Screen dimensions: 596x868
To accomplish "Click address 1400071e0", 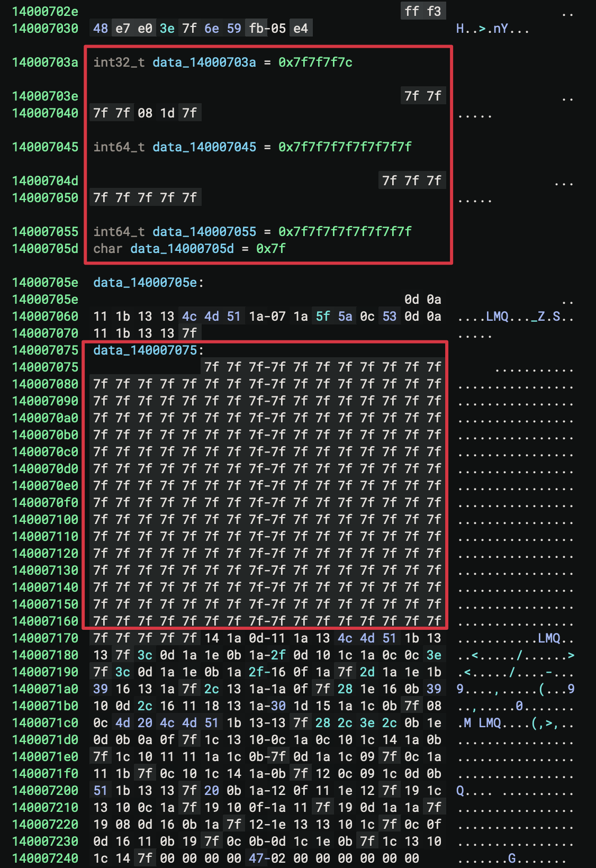I will [45, 756].
